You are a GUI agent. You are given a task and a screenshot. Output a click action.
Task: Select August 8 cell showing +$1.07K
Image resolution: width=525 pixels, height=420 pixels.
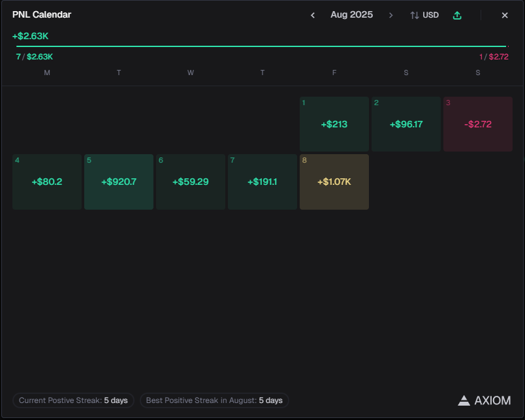334,182
